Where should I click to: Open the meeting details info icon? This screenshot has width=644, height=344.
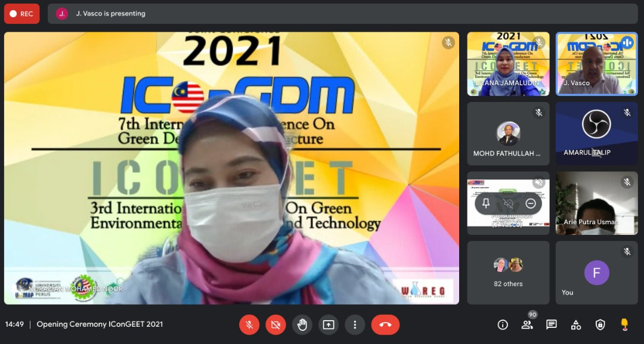(x=503, y=324)
